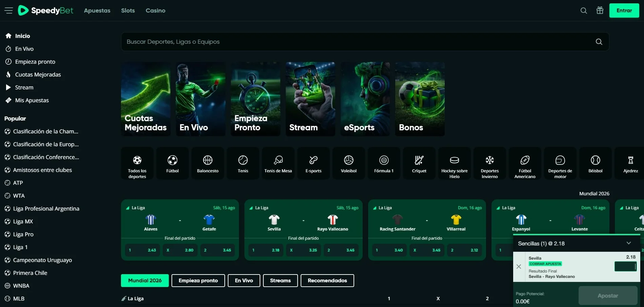Click the Apostar button

[608, 295]
